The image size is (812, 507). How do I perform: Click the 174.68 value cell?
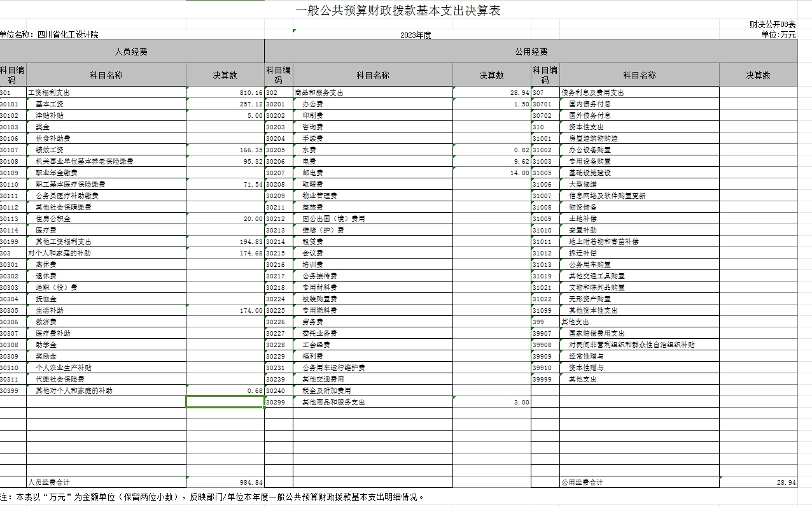(225, 253)
